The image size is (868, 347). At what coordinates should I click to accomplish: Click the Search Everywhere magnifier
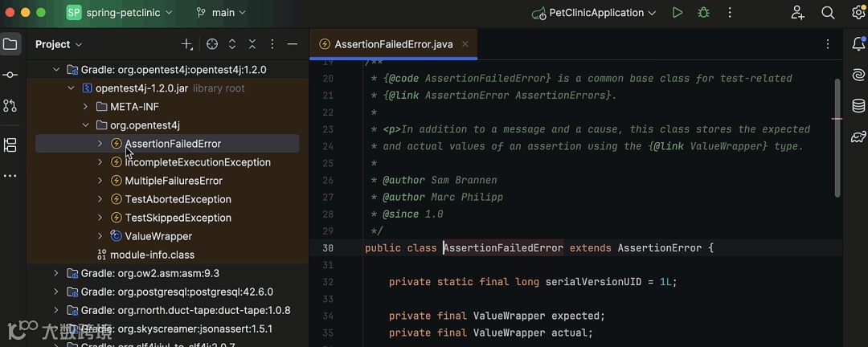point(828,13)
